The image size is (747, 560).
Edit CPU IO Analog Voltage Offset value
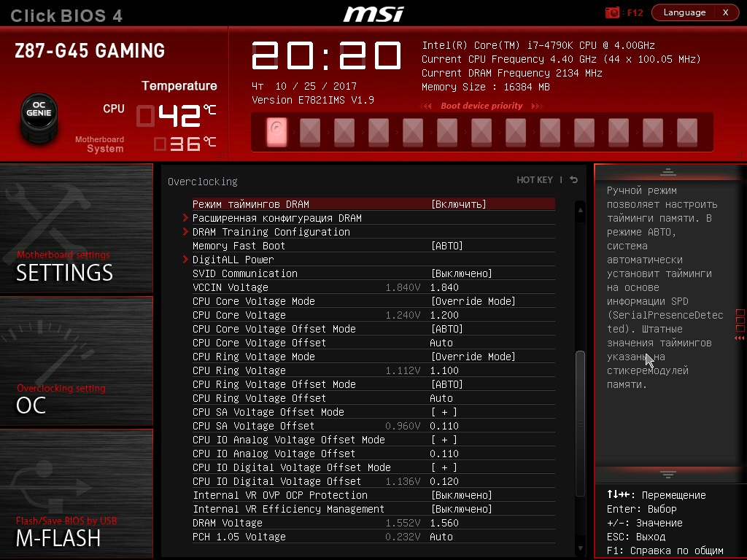444,454
